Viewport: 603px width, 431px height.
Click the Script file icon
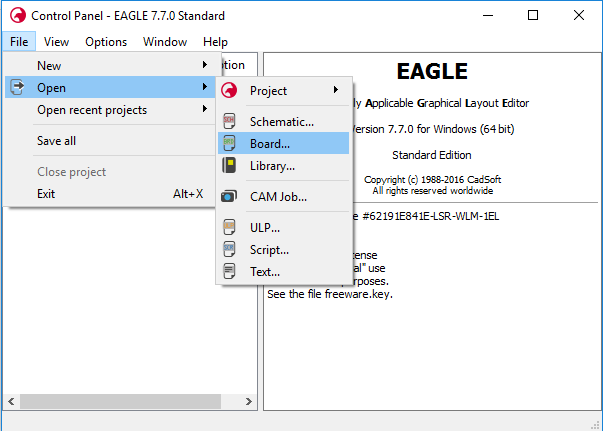point(230,250)
